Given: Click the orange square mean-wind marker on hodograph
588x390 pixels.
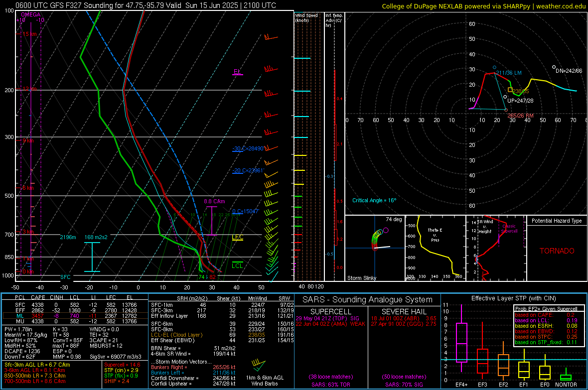Looking at the screenshot, I should click(510, 90).
